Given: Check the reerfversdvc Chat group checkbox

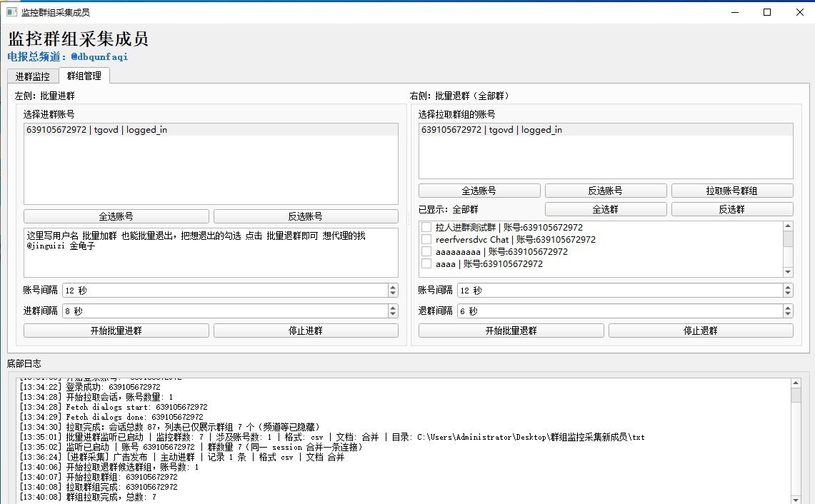Looking at the screenshot, I should (425, 240).
